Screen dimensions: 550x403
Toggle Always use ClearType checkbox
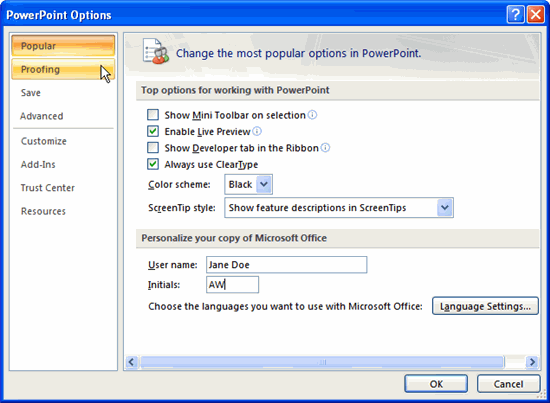(x=153, y=164)
